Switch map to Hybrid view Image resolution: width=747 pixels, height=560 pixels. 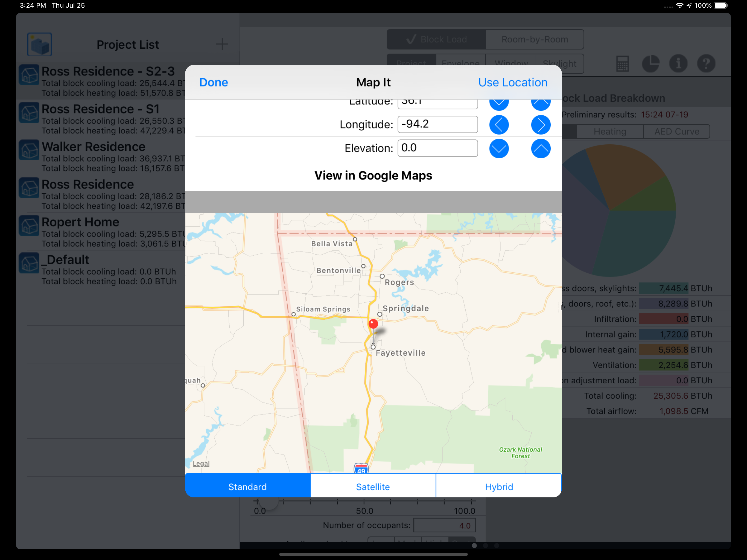coord(498,486)
